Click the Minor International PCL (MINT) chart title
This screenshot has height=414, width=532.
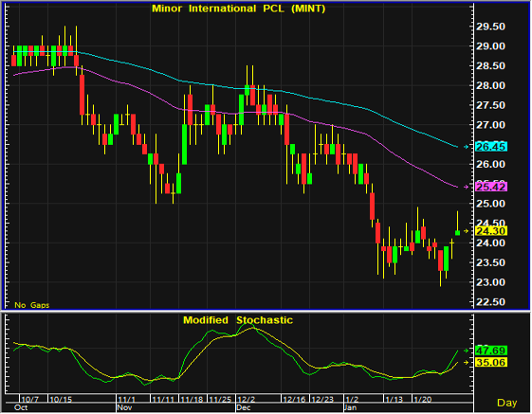239,9
